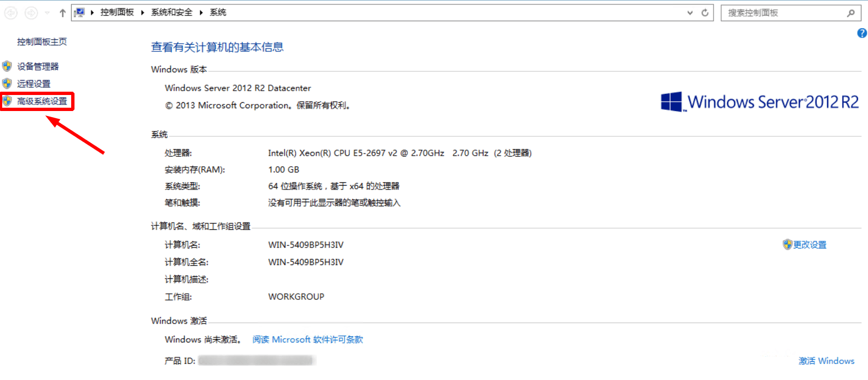Click the shield icon beside 更改设置
The height and width of the screenshot is (380, 868).
(x=787, y=244)
